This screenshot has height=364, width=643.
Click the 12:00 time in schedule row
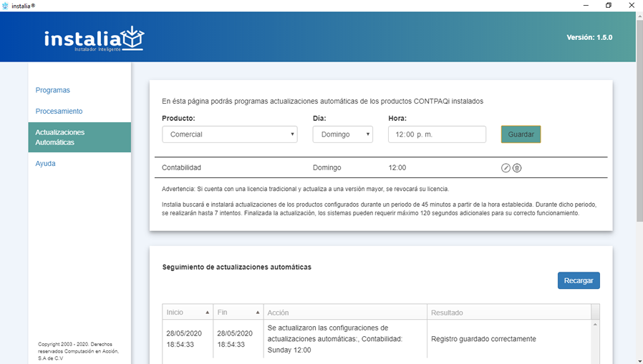click(x=397, y=167)
